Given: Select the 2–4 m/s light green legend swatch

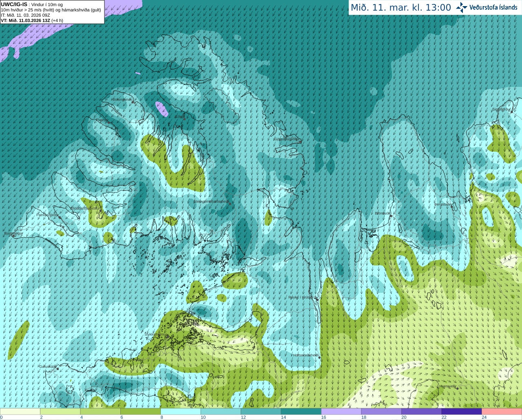Looking at the screenshot, I should coord(60,411).
